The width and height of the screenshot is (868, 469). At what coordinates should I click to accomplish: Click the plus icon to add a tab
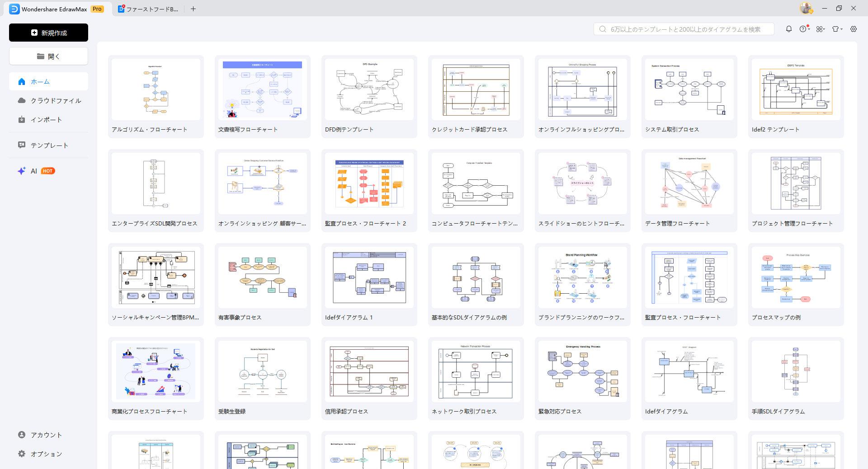click(193, 9)
